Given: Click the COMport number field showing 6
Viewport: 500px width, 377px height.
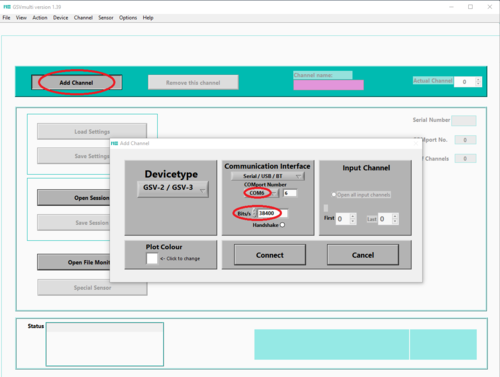Looking at the screenshot, I should (290, 193).
